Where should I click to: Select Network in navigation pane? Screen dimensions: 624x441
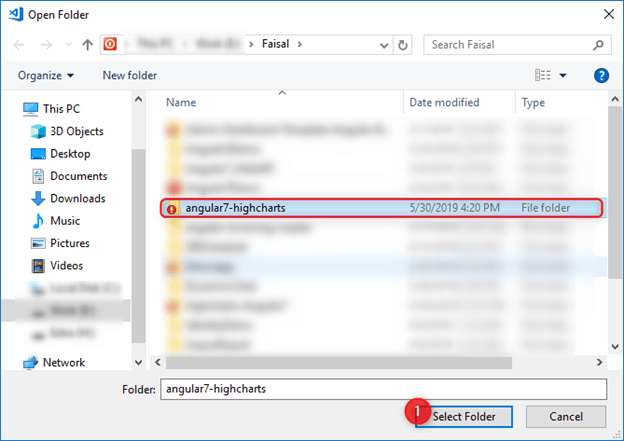[x=64, y=363]
